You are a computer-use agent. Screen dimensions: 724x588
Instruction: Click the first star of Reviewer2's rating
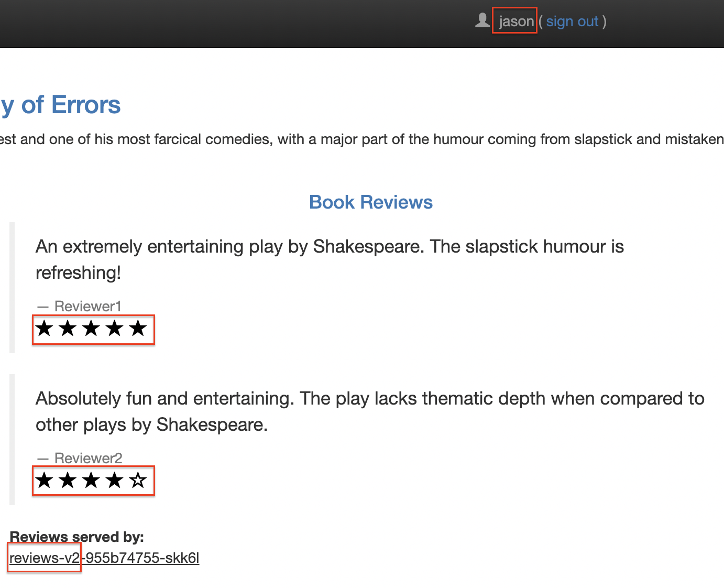(45, 480)
